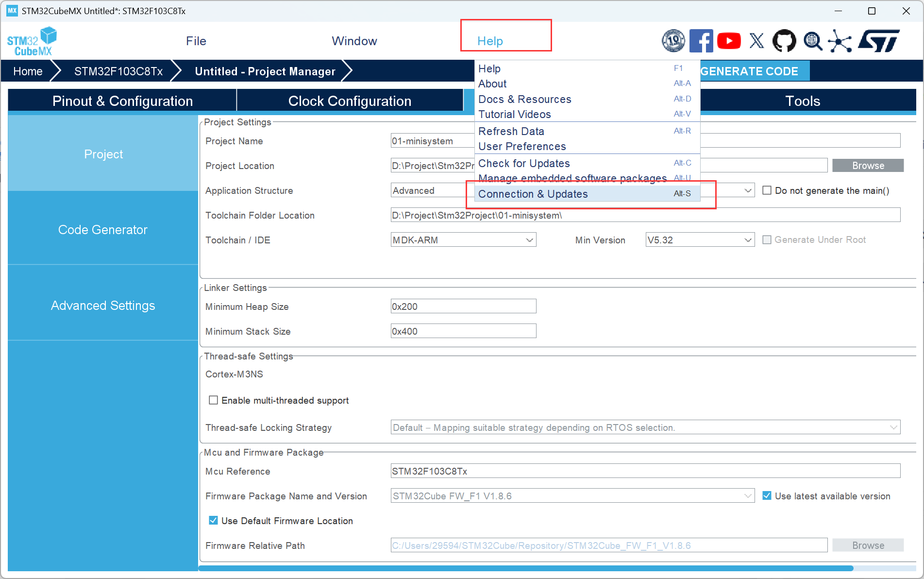This screenshot has width=924, height=579.
Task: Open the Min Version dropdown
Action: (700, 240)
